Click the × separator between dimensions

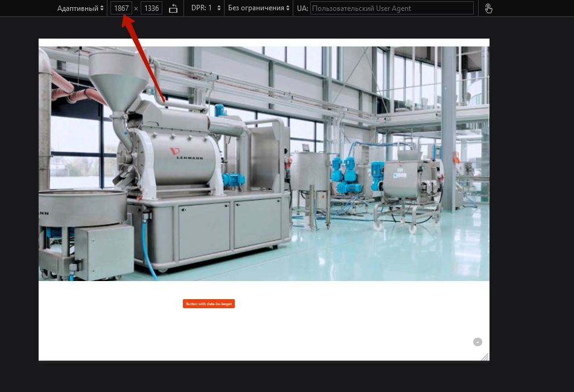point(136,8)
